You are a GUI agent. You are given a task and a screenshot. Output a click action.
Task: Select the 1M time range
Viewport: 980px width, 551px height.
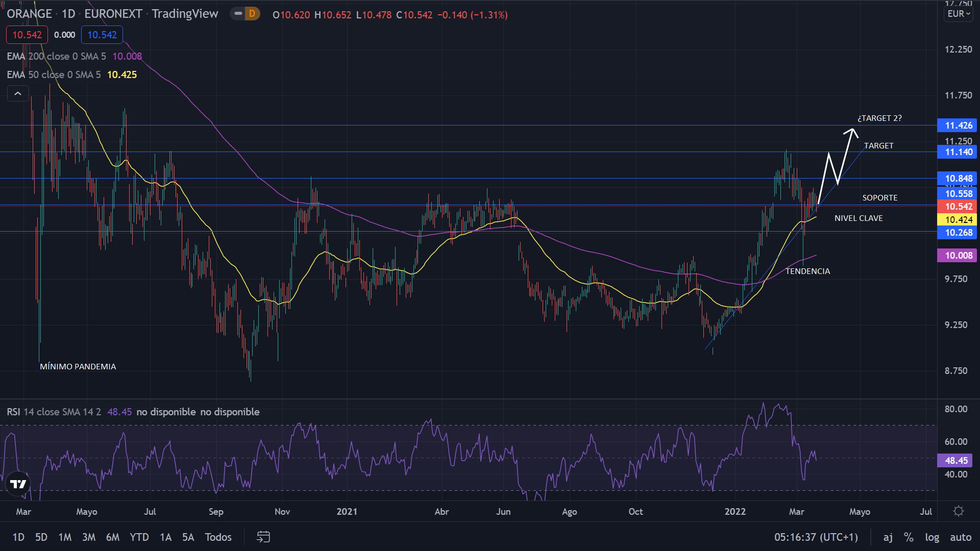tap(65, 537)
